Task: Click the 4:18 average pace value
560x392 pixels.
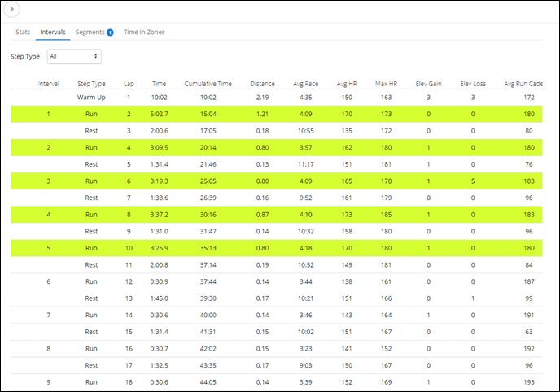Action: (306, 248)
